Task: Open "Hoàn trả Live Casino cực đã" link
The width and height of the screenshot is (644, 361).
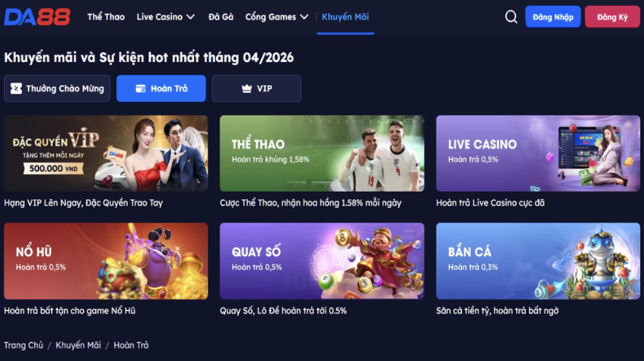Action: [x=490, y=202]
